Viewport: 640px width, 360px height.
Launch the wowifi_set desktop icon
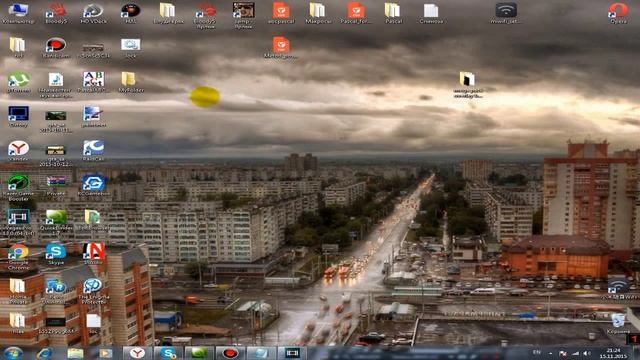506,12
